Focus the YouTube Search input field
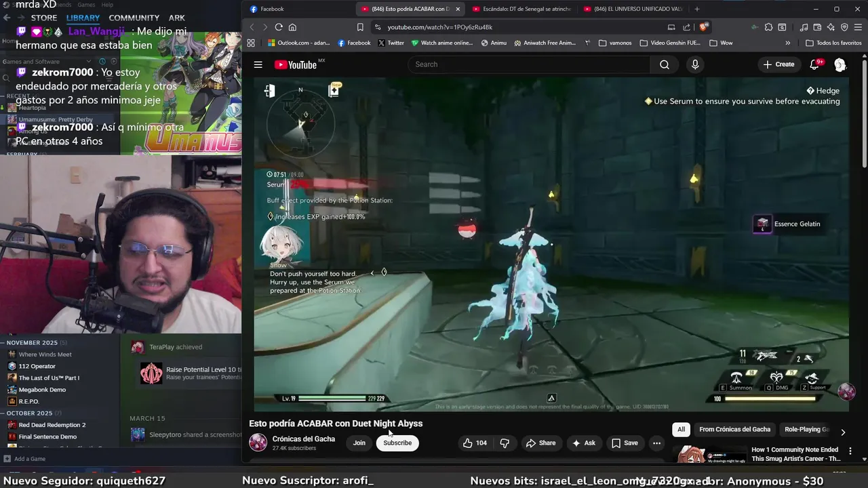This screenshot has height=488, width=868. [x=529, y=64]
